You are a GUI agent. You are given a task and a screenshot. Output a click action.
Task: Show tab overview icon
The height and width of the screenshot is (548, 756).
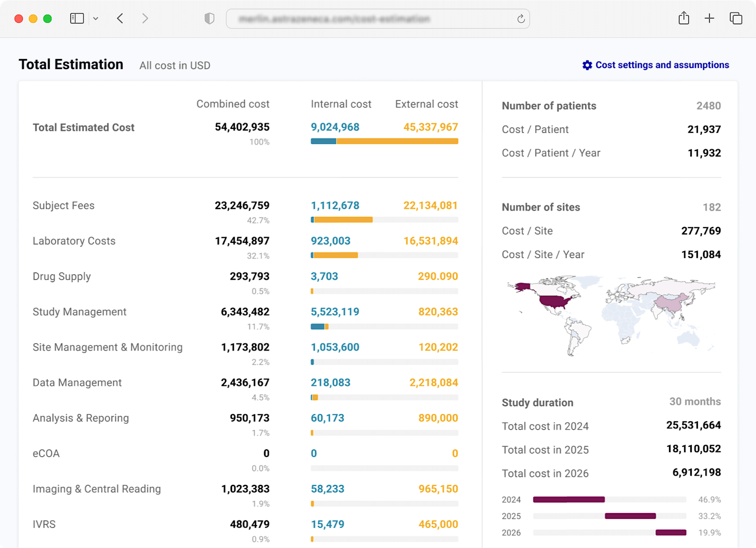pyautogui.click(x=736, y=18)
